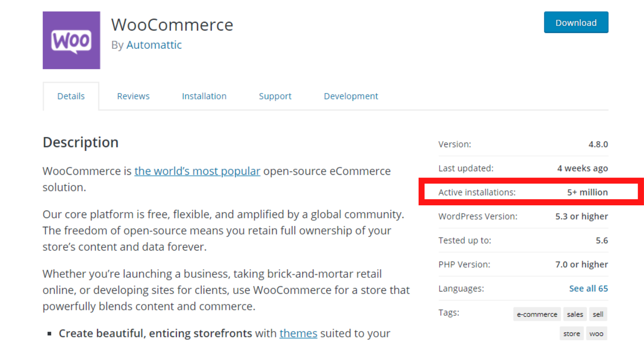The height and width of the screenshot is (345, 644).
Task: Click the "Last updated:" label
Action: point(466,168)
